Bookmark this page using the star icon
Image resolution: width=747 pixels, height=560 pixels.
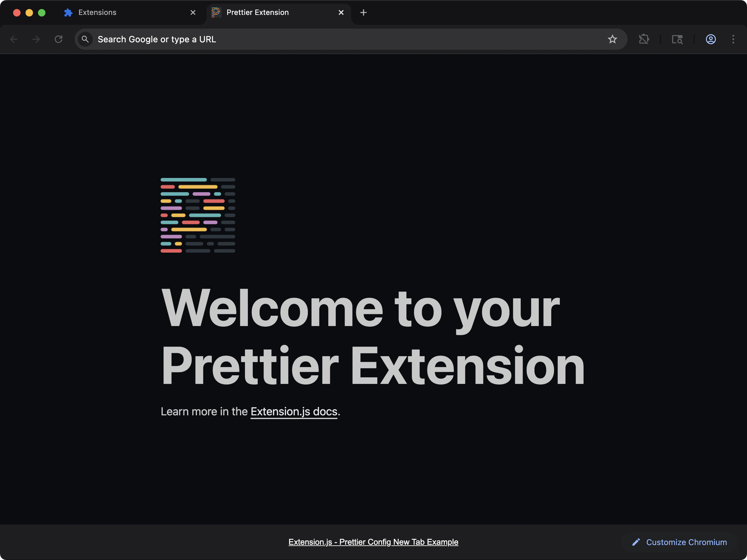pos(613,39)
